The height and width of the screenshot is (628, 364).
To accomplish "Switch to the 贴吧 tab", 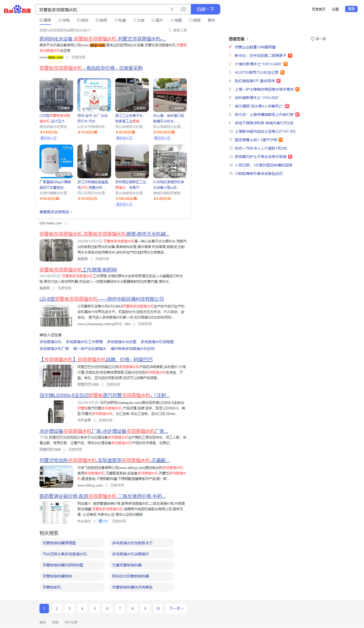I will pyautogui.click(x=101, y=20).
